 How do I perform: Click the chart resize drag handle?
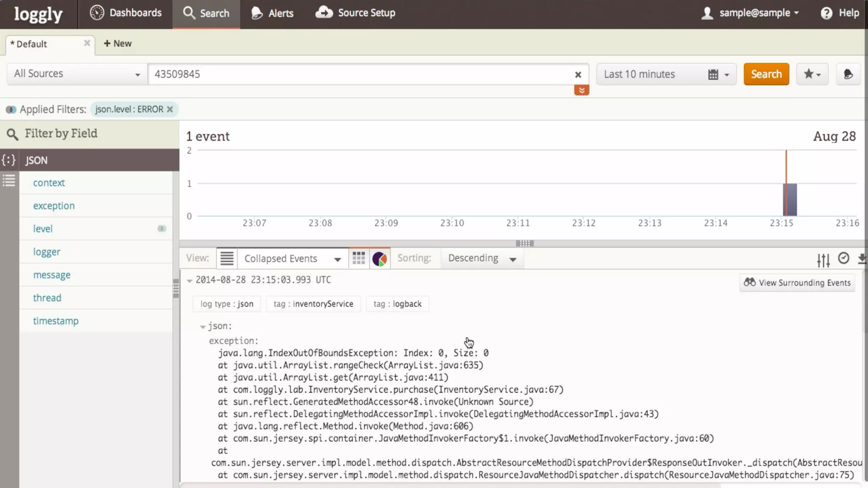click(524, 244)
